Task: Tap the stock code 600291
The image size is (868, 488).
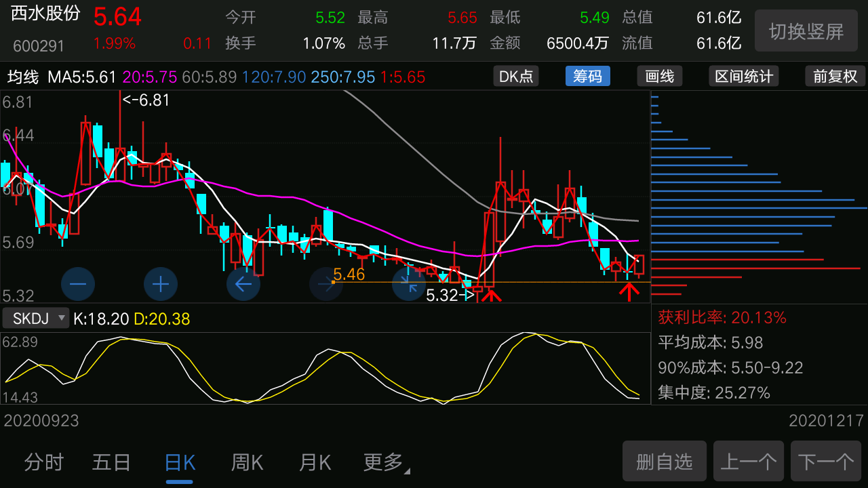Action: (x=39, y=46)
